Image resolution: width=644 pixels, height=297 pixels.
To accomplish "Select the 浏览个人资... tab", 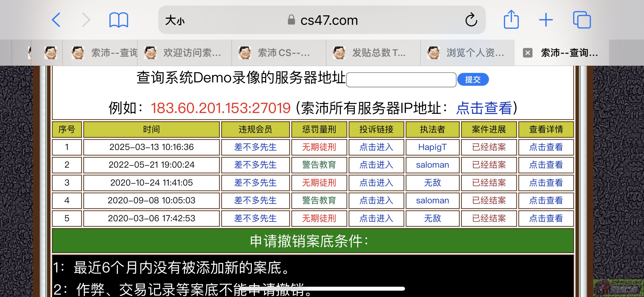I will [467, 53].
